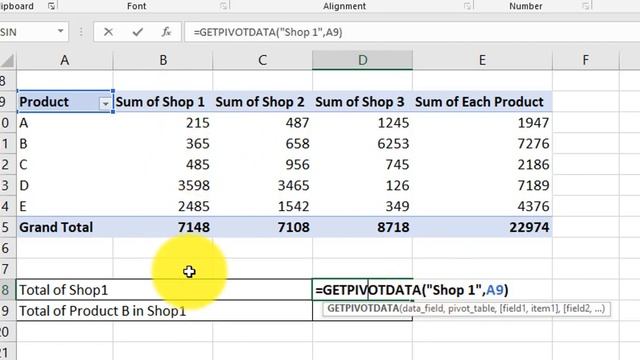Image resolution: width=640 pixels, height=360 pixels.
Task: Select product row label D
Action: pyautogui.click(x=64, y=185)
